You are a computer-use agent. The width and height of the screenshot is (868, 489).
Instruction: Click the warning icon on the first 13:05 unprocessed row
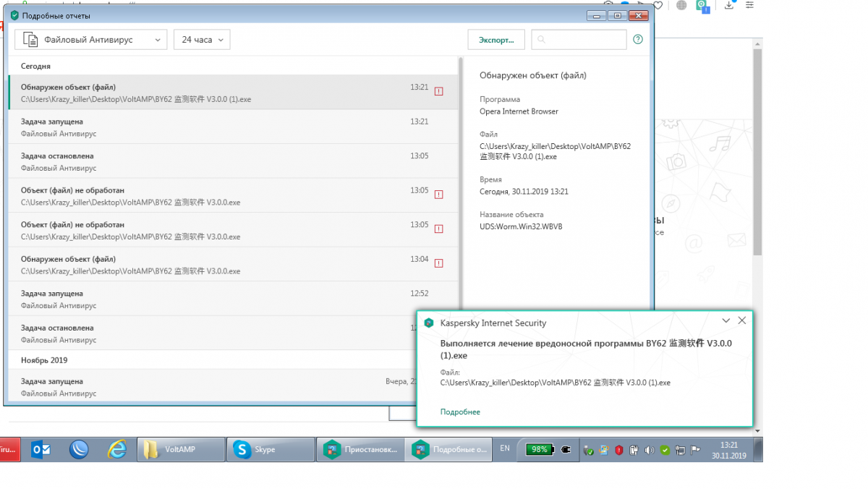tap(438, 194)
